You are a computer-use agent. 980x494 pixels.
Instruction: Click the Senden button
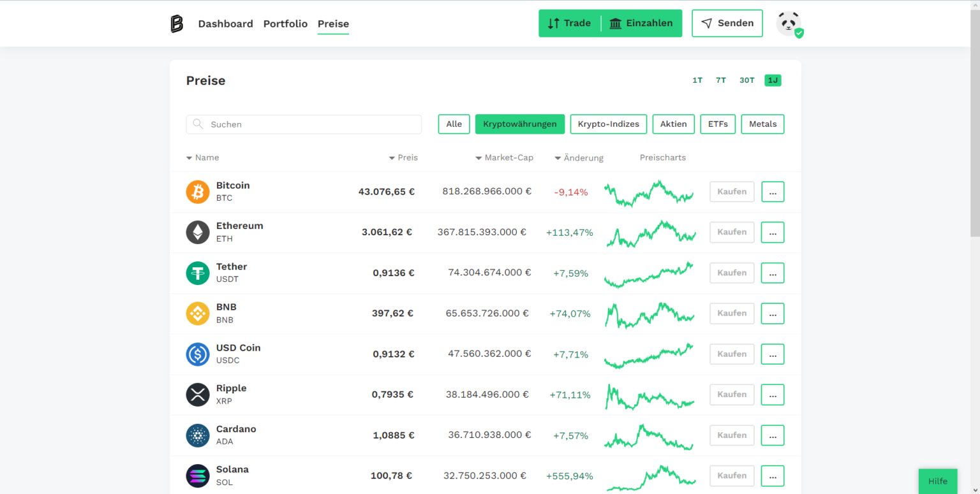tap(727, 24)
